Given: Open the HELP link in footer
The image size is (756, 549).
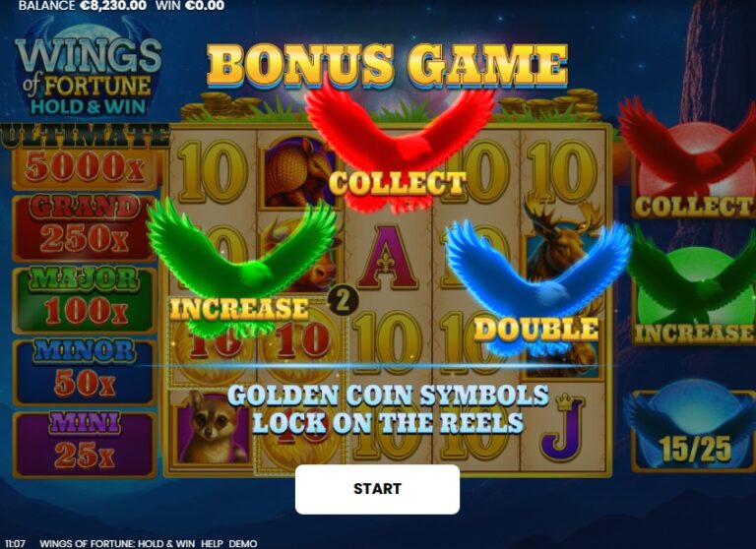Looking at the screenshot, I should coord(212,544).
